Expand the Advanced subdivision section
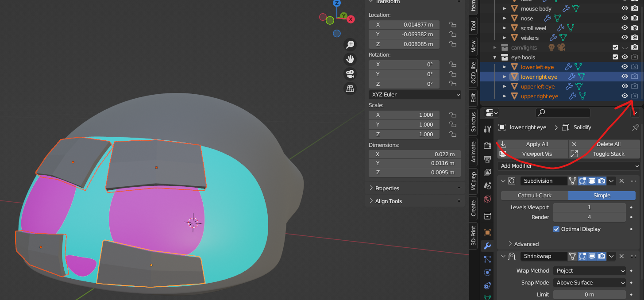644x300 pixels. (x=523, y=244)
